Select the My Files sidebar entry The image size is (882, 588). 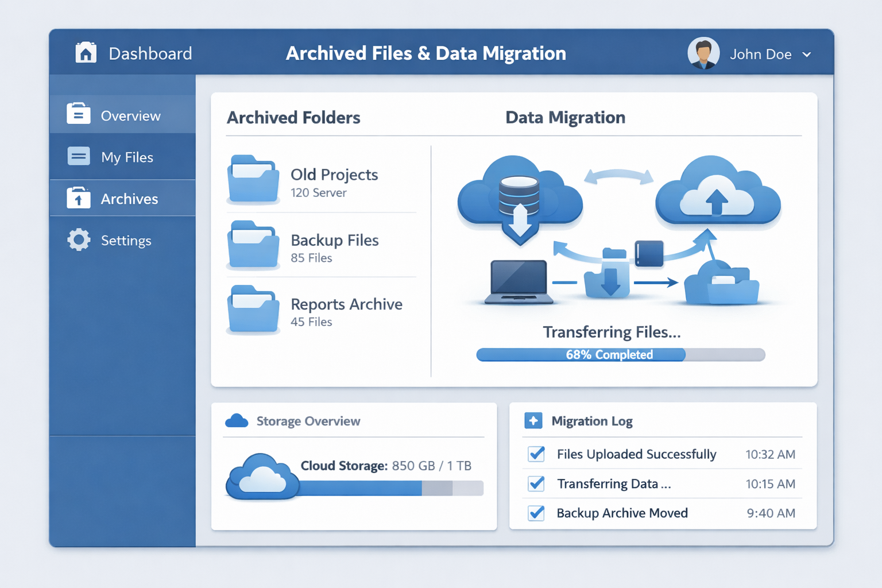[127, 156]
